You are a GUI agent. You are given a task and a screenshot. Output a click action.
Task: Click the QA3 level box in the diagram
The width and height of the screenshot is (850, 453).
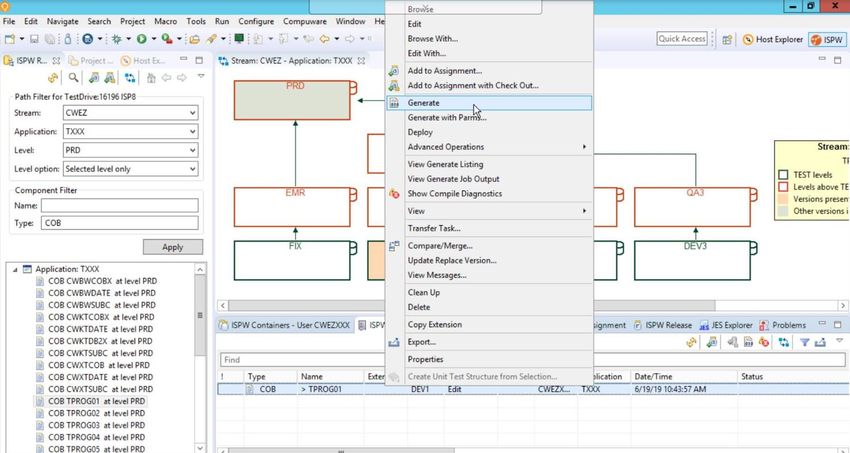[x=692, y=207]
